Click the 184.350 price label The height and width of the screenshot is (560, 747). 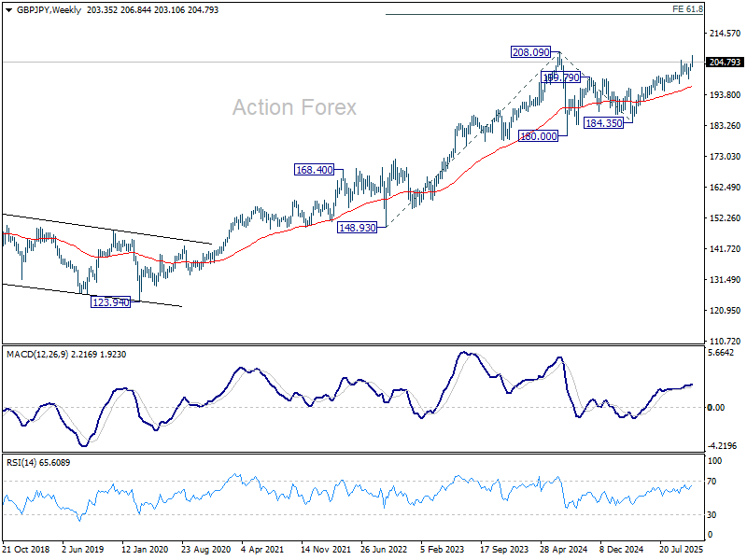[603, 122]
